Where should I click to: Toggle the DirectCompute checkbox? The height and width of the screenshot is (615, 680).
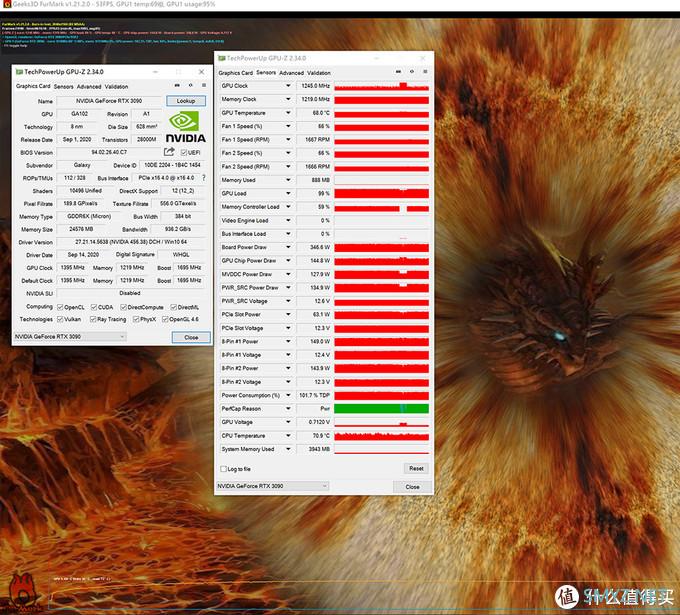point(124,307)
